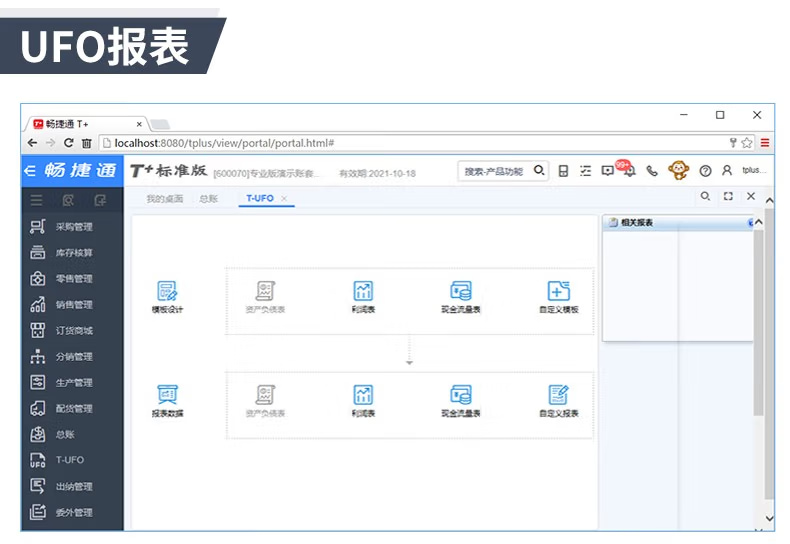Switch to 总账 tab

pos(209,198)
